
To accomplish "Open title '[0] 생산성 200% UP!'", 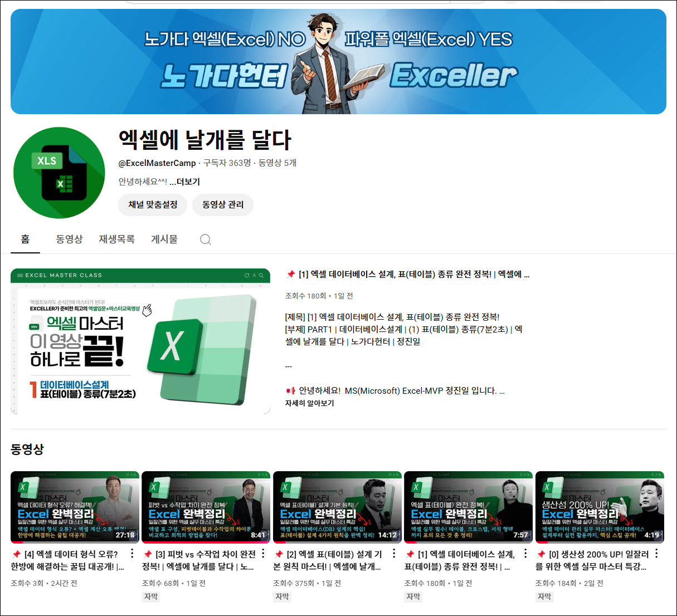I will click(x=592, y=560).
